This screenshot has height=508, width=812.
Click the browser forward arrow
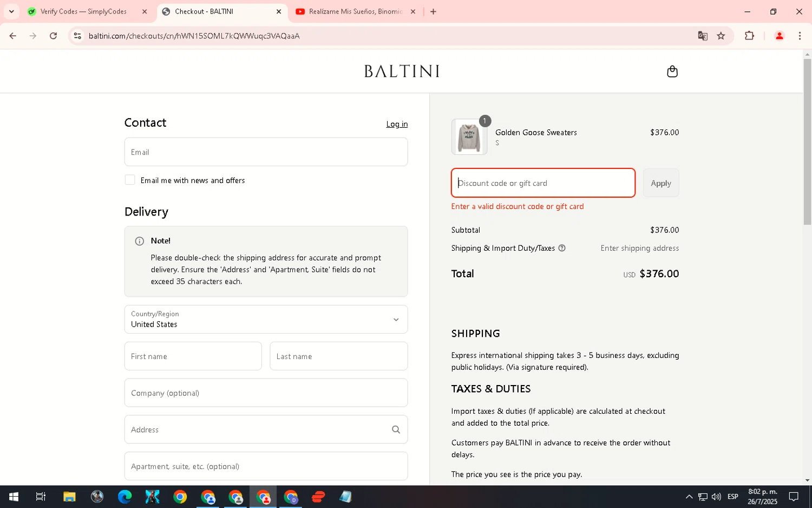pyautogui.click(x=33, y=36)
